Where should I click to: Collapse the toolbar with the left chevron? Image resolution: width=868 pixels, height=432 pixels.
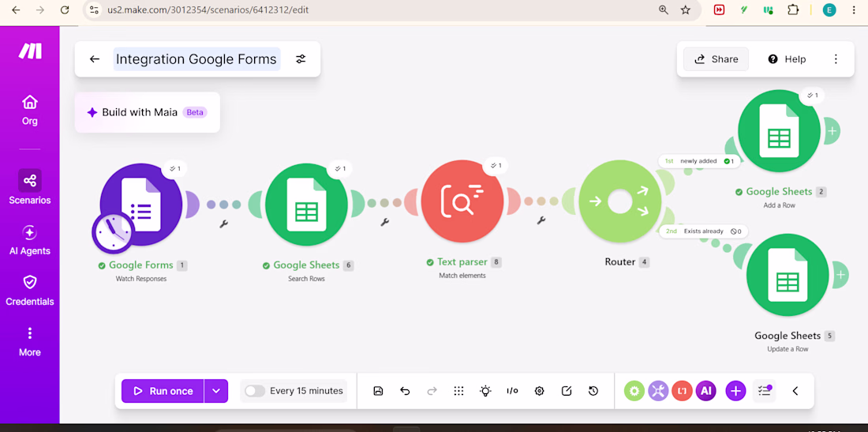(x=795, y=391)
